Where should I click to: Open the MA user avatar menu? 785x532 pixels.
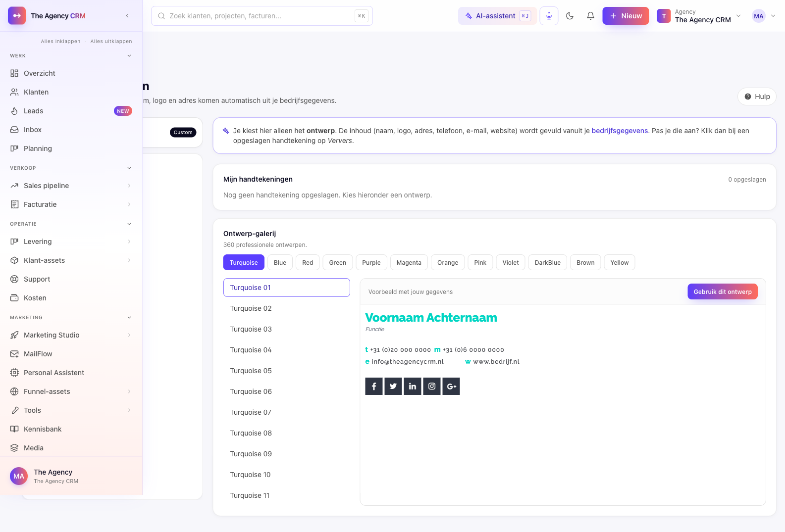763,16
